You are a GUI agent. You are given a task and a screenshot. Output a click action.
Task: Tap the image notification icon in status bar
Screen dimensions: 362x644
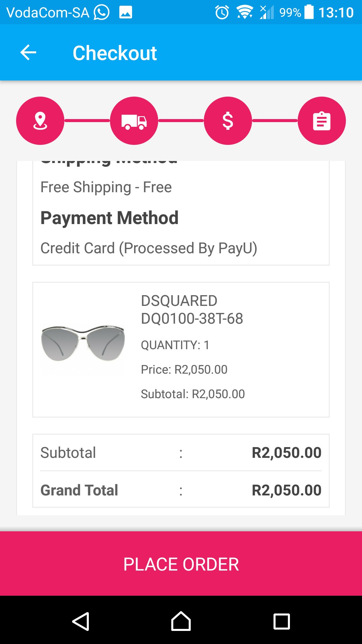coord(126,12)
